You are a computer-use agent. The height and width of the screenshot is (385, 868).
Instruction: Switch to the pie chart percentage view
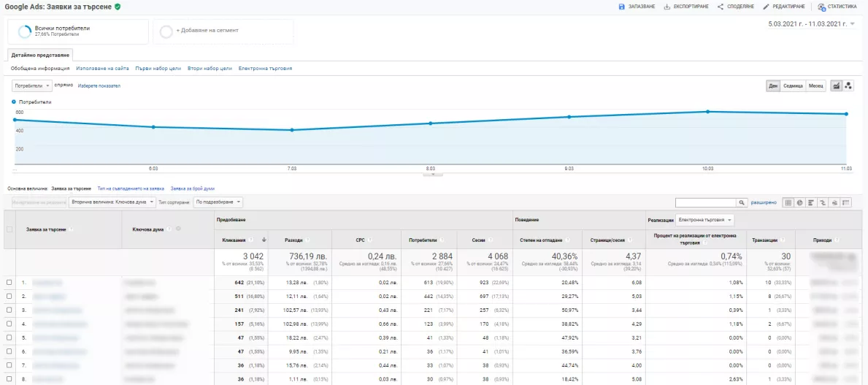pos(799,203)
